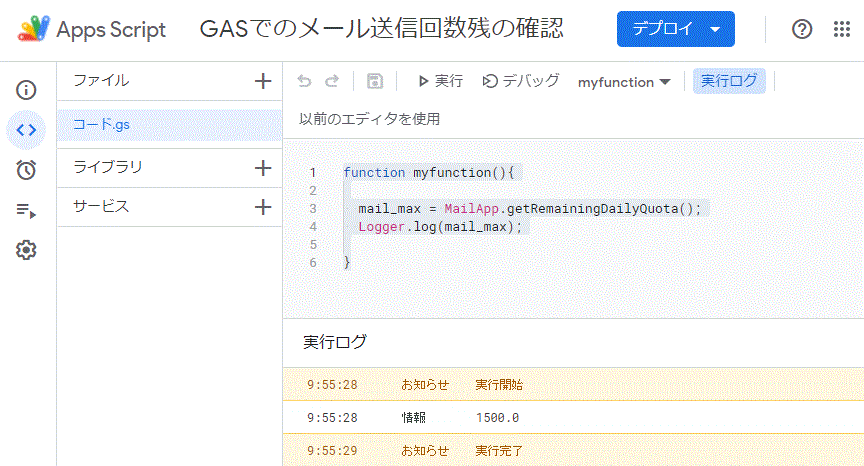Click the Redo arrow in editor toolbar

332,82
